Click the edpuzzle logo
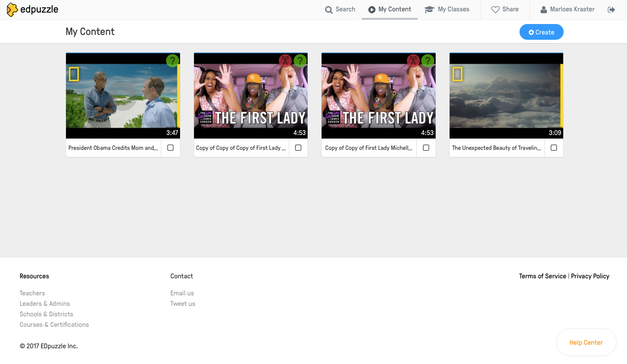Viewport: 627px width, 364px height. (33, 9)
